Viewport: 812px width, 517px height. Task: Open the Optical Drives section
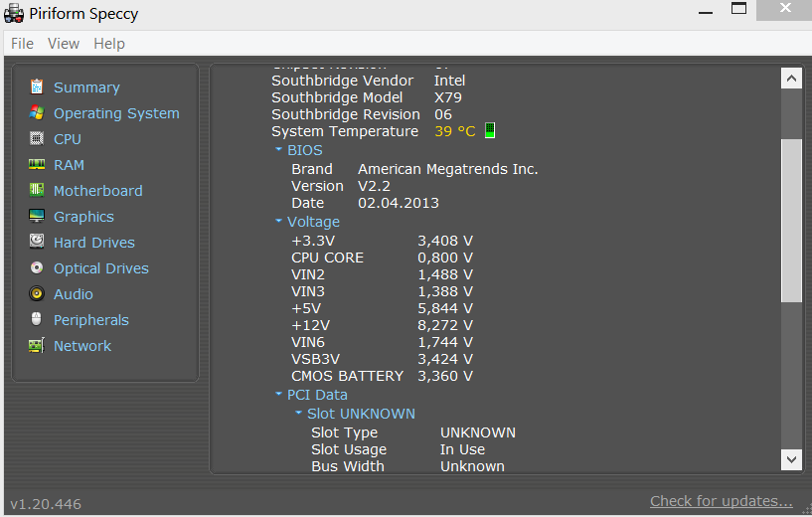click(x=101, y=268)
